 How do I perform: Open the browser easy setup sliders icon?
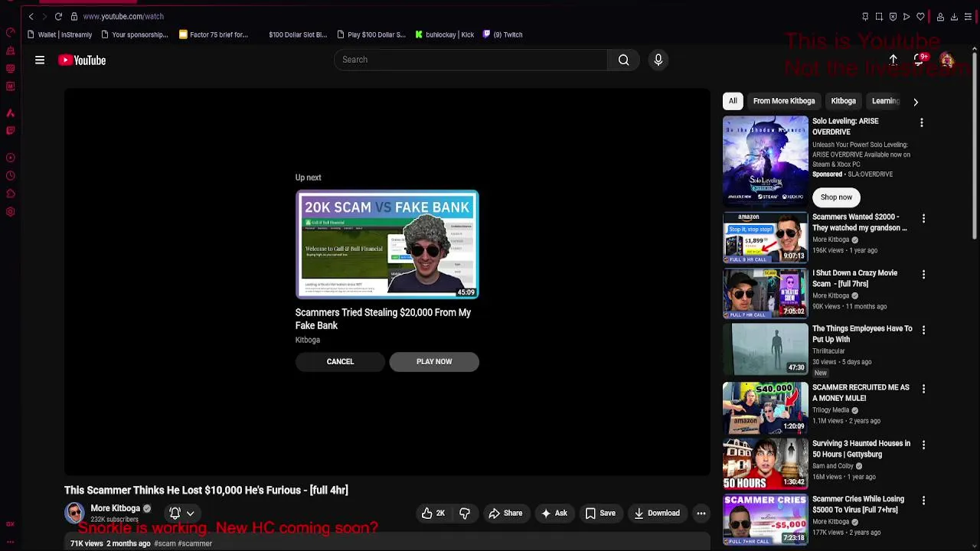968,17
